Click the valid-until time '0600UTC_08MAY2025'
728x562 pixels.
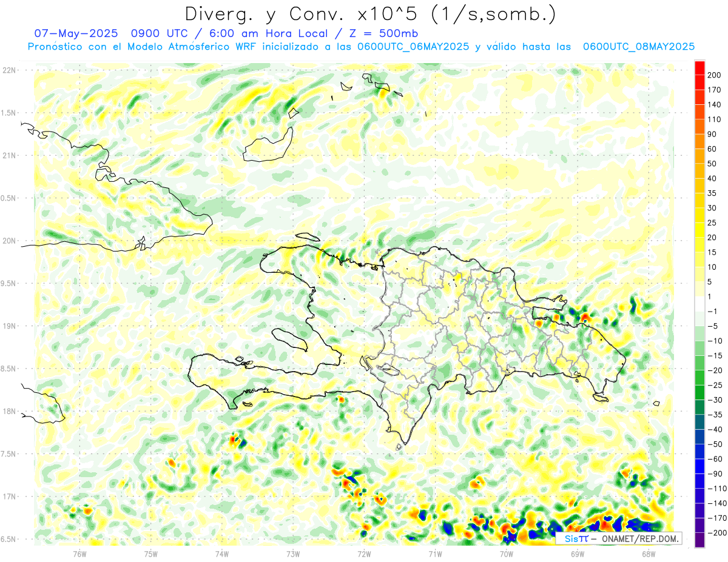(x=639, y=47)
